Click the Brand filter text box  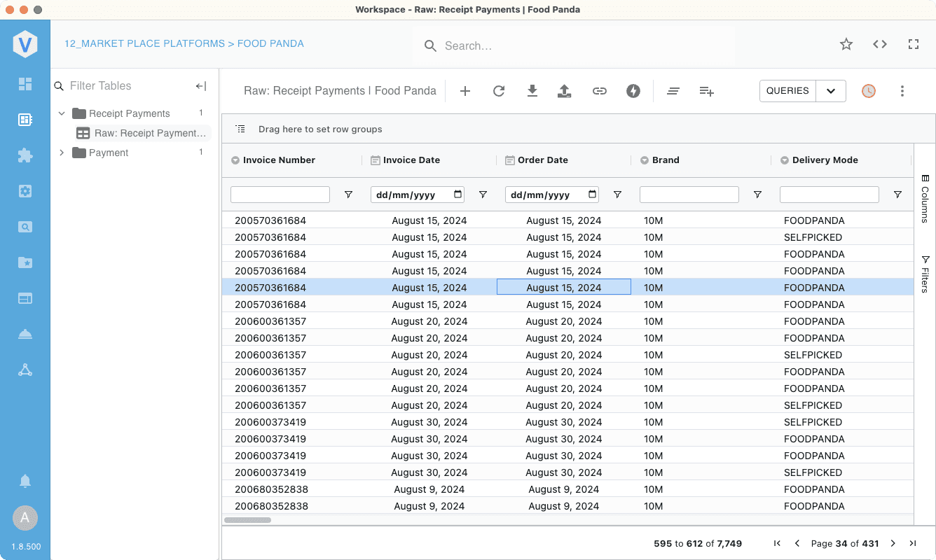689,195
